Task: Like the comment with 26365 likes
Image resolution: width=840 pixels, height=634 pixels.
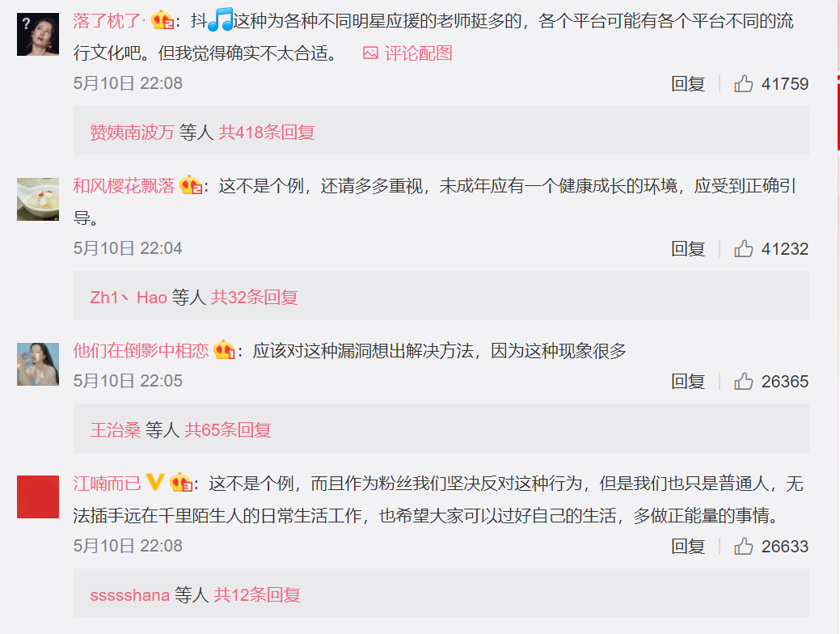Action: click(744, 381)
